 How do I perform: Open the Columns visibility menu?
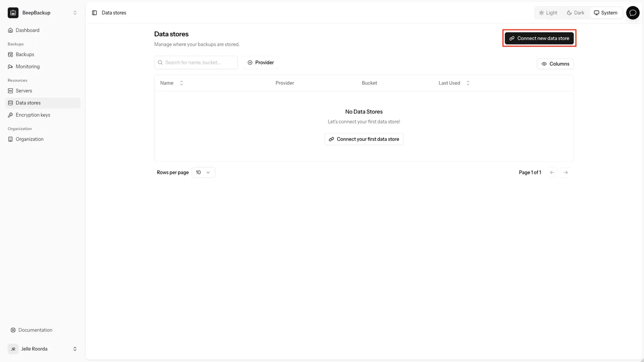pos(555,63)
